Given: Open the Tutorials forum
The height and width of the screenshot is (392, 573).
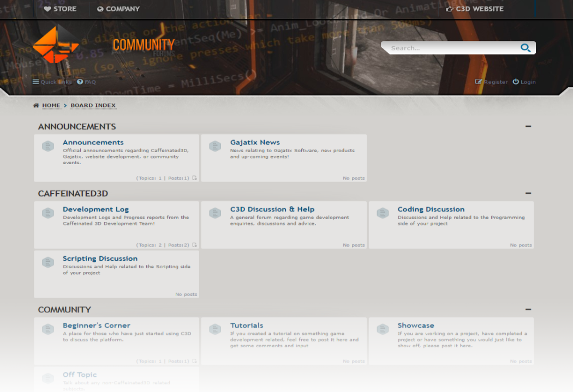Looking at the screenshot, I should click(x=247, y=325).
